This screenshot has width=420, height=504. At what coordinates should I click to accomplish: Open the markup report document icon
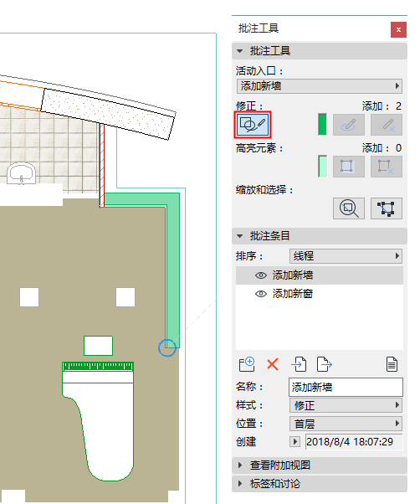click(392, 364)
